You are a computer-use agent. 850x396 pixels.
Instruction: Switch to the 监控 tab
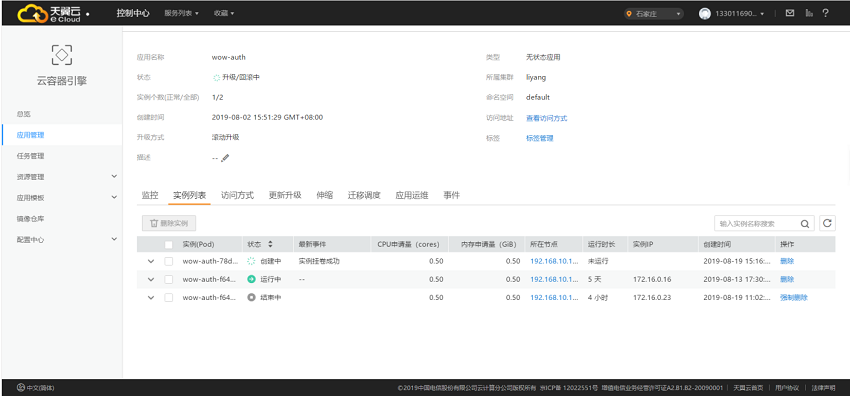150,196
